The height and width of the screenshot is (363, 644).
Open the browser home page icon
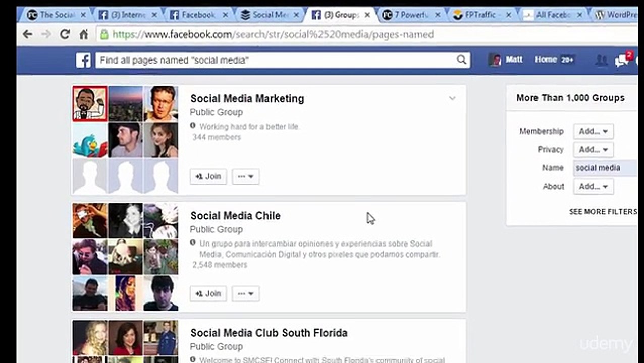(x=84, y=34)
